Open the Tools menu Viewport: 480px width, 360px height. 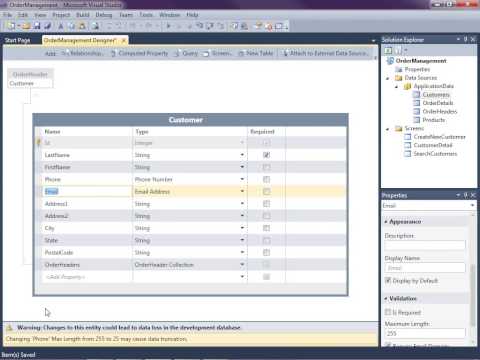click(x=146, y=15)
